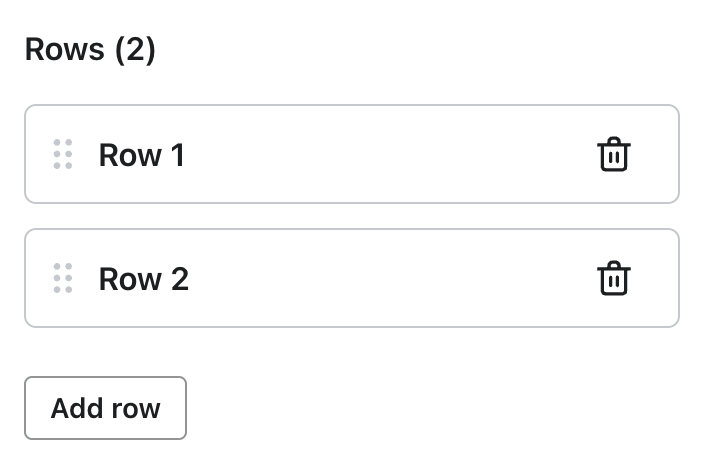The height and width of the screenshot is (470, 710).
Task: Remove the first row with the bin icon
Action: tap(613, 155)
